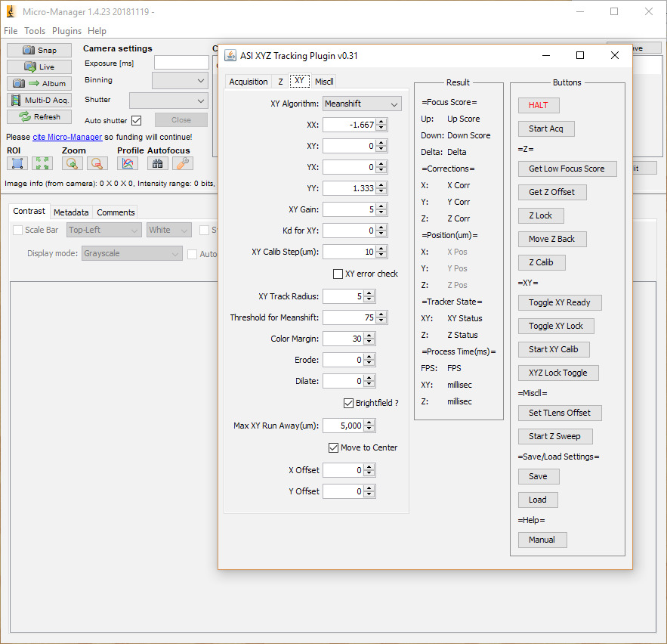This screenshot has height=644, width=667.
Task: Increase the Color Margin stepper
Action: [x=369, y=336]
